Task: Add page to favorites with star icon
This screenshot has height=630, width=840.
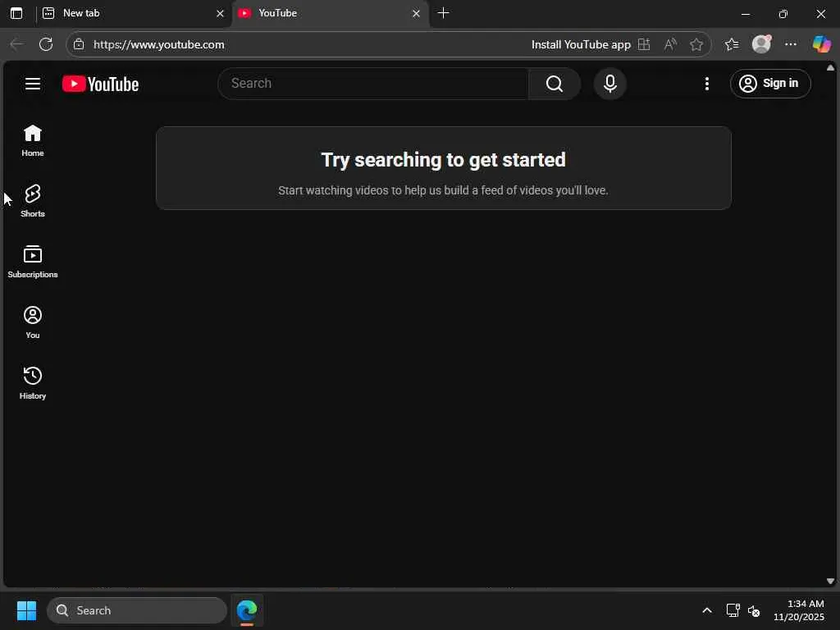Action: coord(696,44)
